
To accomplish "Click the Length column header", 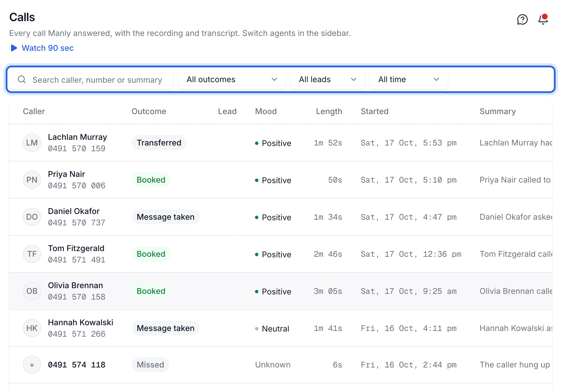I will pos(329,111).
